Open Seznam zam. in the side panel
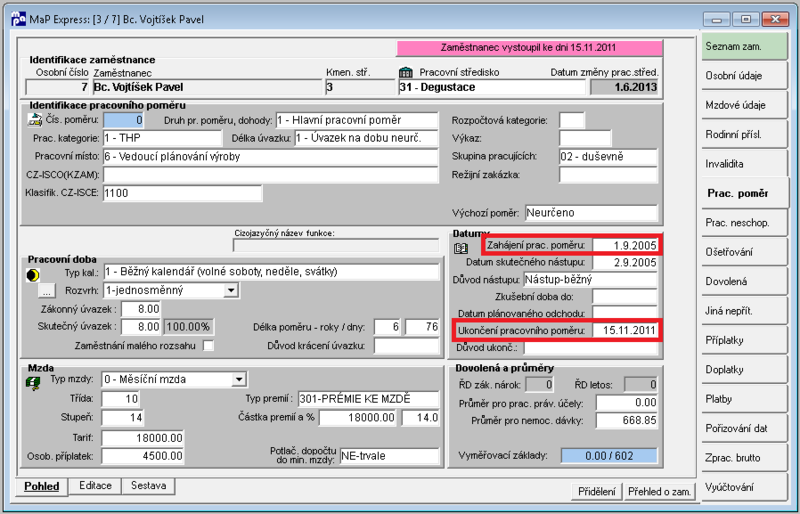Screen dimensions: 800x514 [744, 46]
